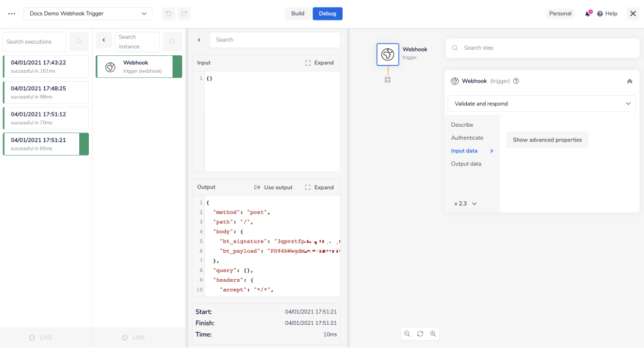
Task: Open the Validate and respond dropdown
Action: click(541, 104)
